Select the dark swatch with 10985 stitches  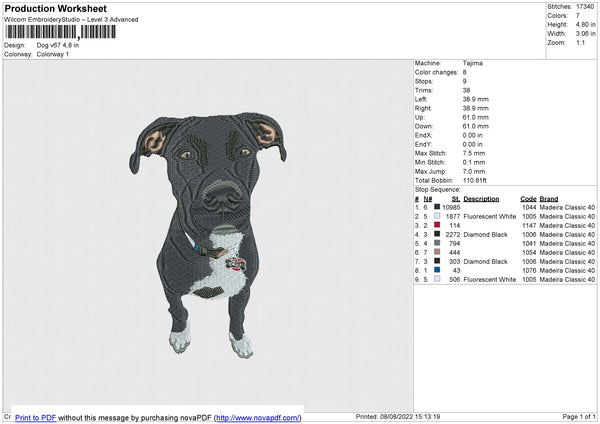coord(437,207)
